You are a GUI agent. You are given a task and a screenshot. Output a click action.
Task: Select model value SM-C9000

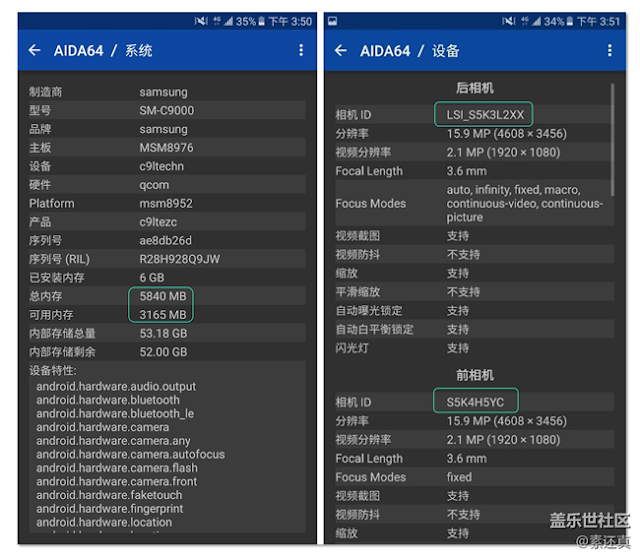coord(167,110)
